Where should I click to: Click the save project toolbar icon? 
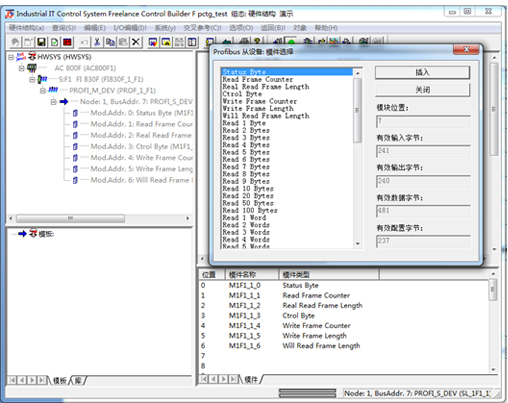(41, 42)
